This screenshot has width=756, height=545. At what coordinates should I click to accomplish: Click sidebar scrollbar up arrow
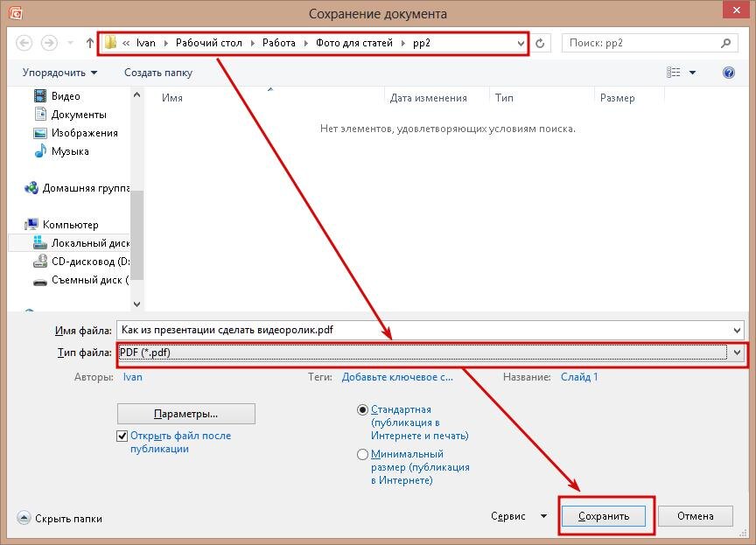[x=136, y=95]
